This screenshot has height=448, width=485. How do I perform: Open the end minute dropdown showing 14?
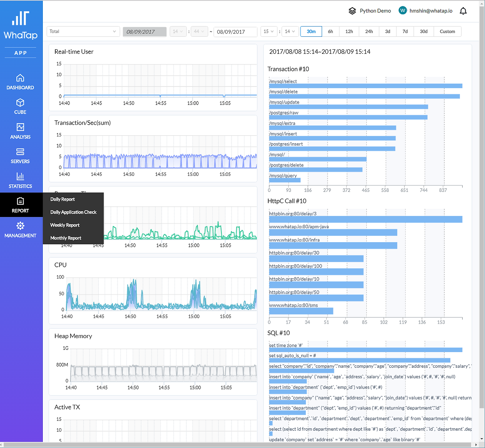[290, 31]
